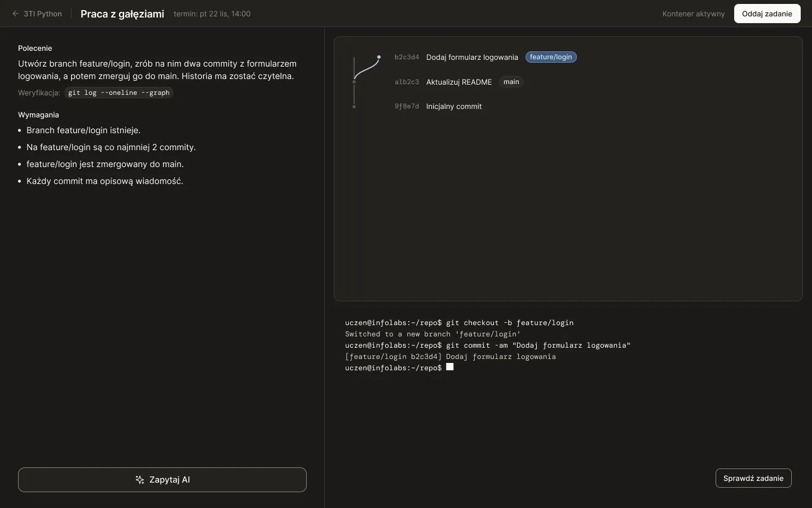The width and height of the screenshot is (812, 508).
Task: Click commit hash a1b2c3
Action: point(407,82)
